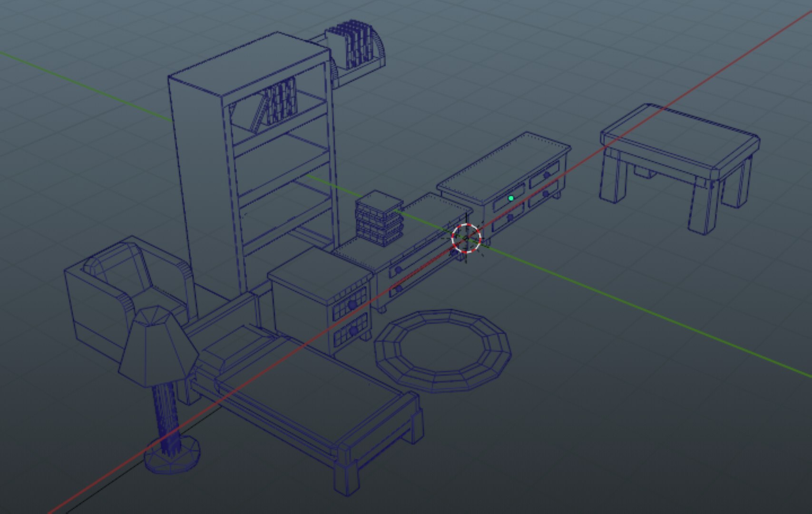Viewport: 812px width, 514px height.
Task: Select the stack of books on the low cabinet
Action: (x=380, y=218)
